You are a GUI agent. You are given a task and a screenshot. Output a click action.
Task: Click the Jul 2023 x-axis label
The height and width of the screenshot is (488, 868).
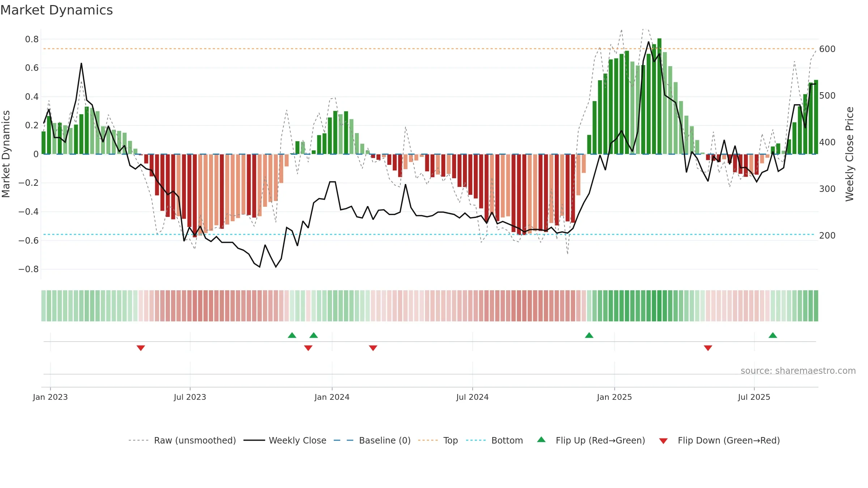tap(190, 397)
